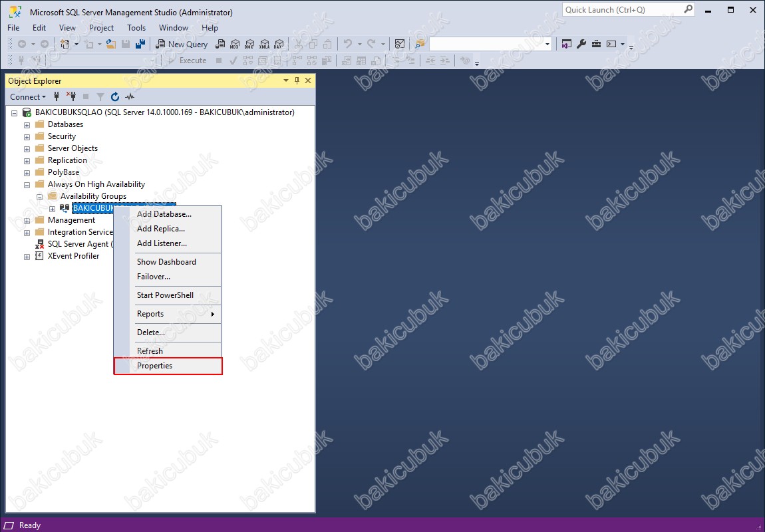Pin the Object Explorer panel with Auto Hide
The height and width of the screenshot is (532, 765).
coord(297,81)
